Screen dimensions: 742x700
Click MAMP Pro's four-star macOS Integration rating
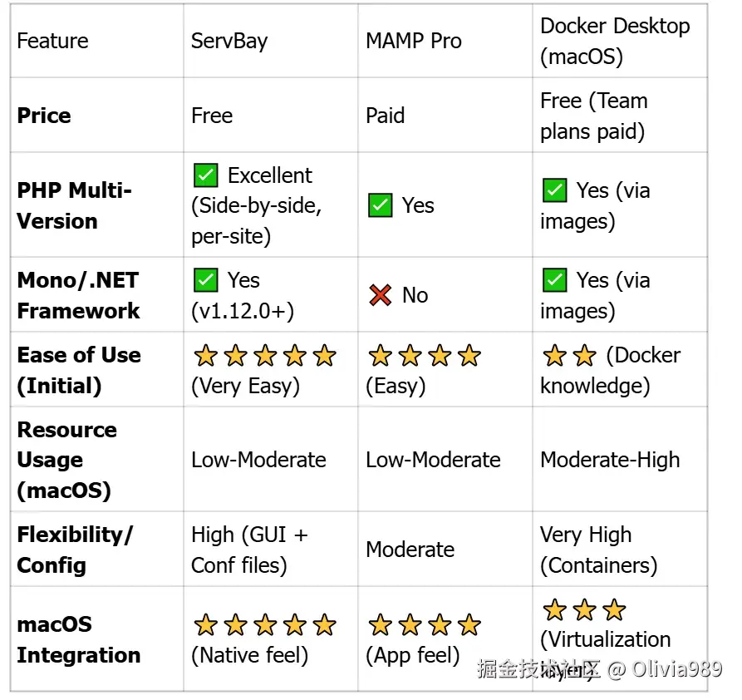425,625
